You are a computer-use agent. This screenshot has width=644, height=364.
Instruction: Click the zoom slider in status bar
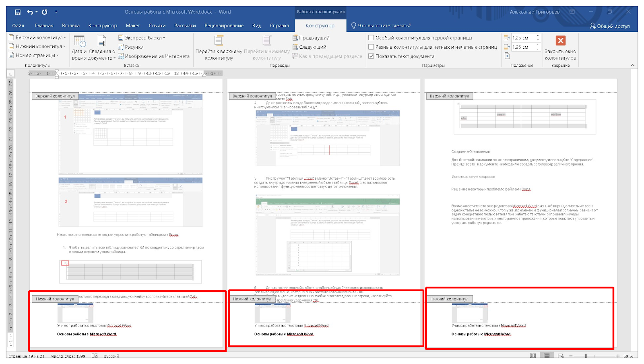point(586,356)
